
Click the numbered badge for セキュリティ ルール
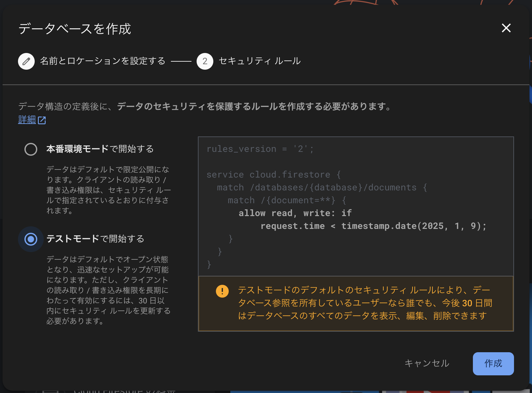(205, 61)
